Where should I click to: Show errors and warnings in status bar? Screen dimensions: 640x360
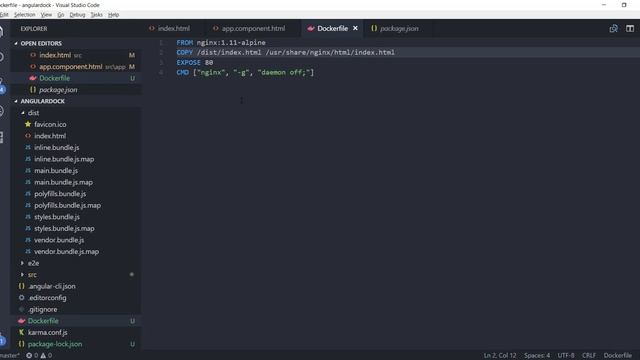coord(39,356)
